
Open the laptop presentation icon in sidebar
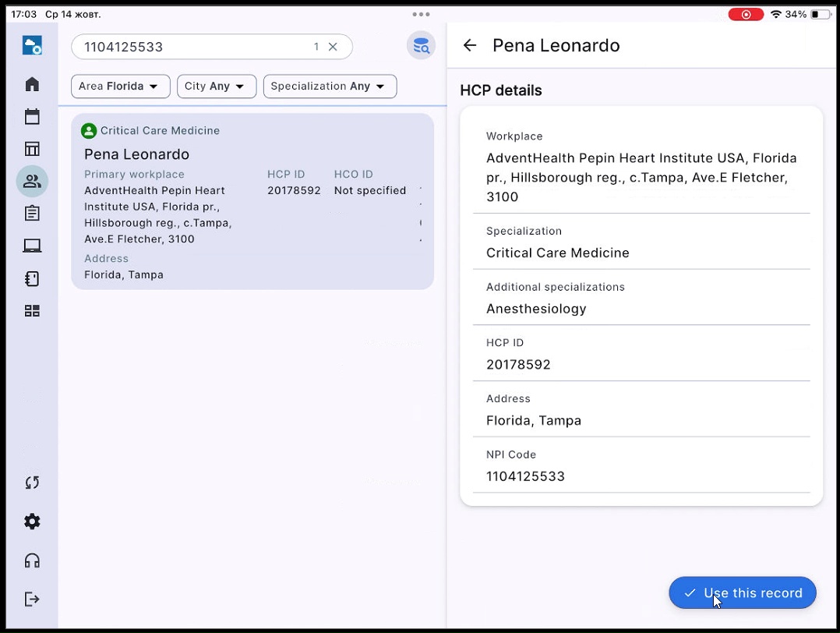coord(32,246)
